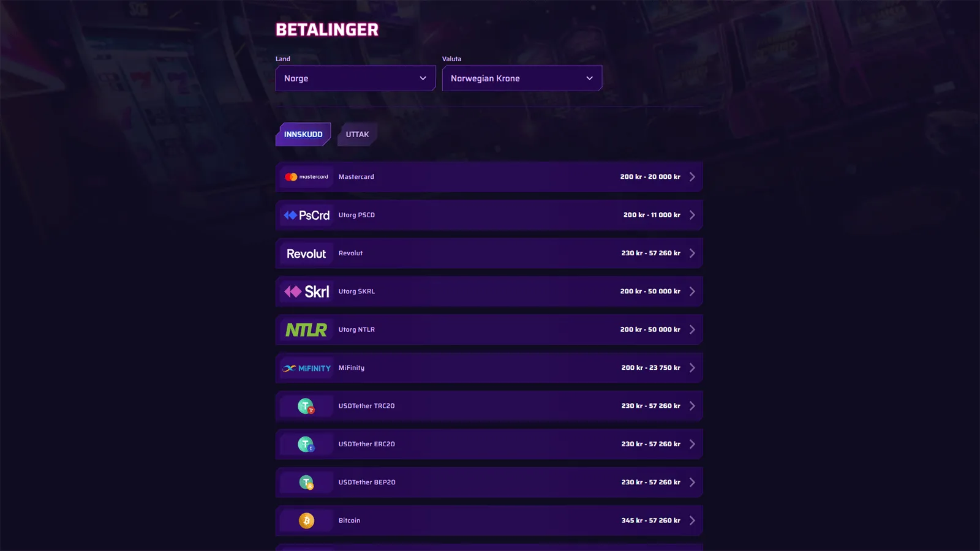Open the Utorg NTLR payment method
The image size is (980, 551).
356,329
